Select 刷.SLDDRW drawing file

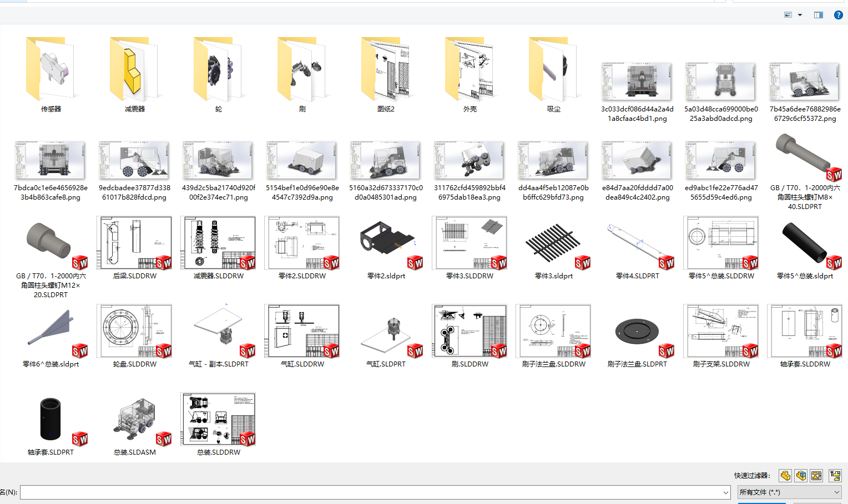tap(470, 336)
